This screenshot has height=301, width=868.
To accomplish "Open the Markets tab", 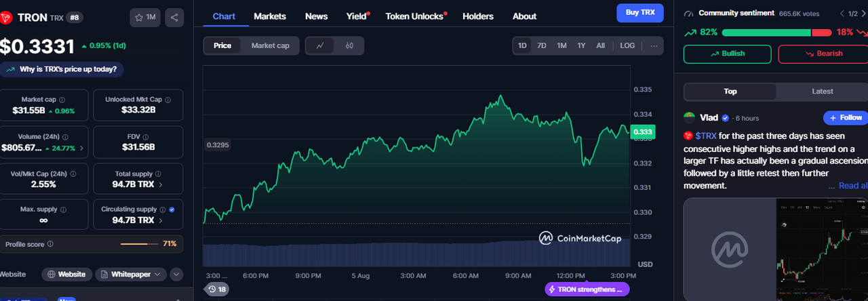I will (270, 16).
